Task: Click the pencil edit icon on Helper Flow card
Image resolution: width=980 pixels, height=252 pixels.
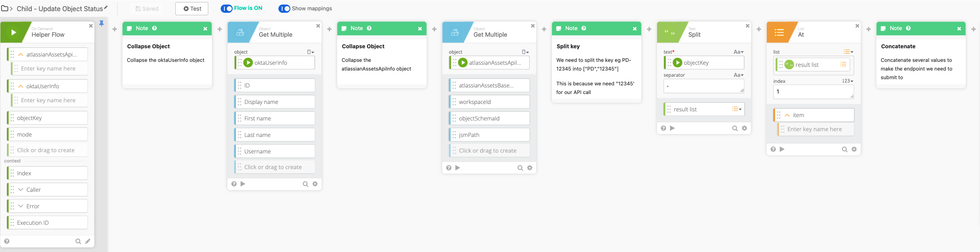Action: pos(88,241)
